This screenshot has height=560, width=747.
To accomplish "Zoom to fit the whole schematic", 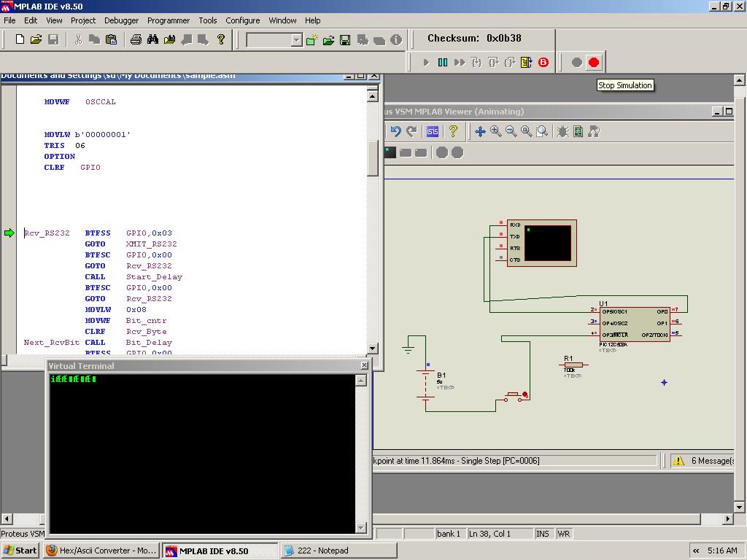I will pos(527,131).
